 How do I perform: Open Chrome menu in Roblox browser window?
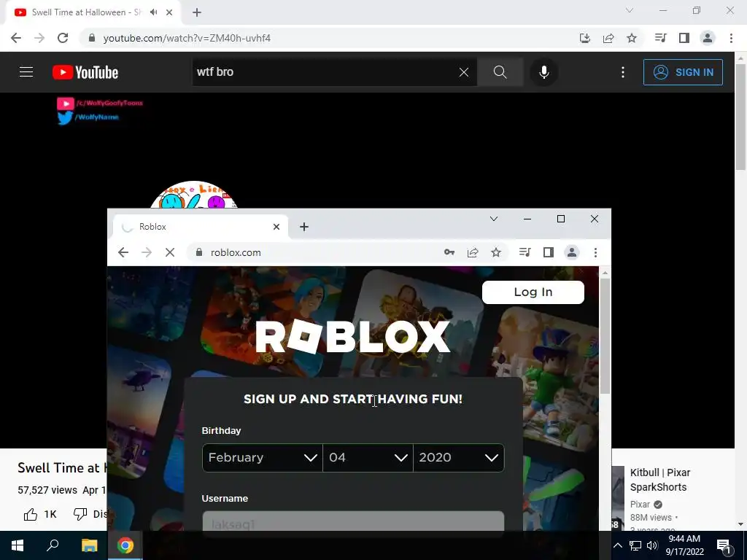[x=595, y=252]
